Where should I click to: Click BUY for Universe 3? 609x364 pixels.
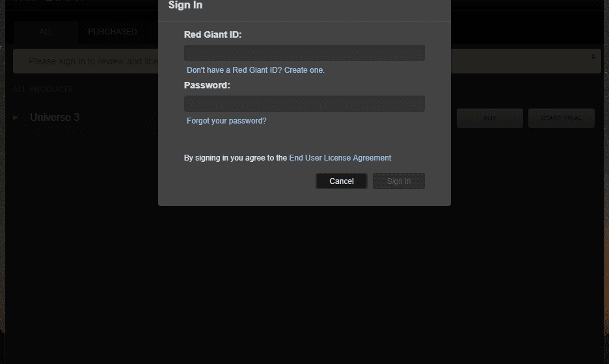click(x=490, y=118)
